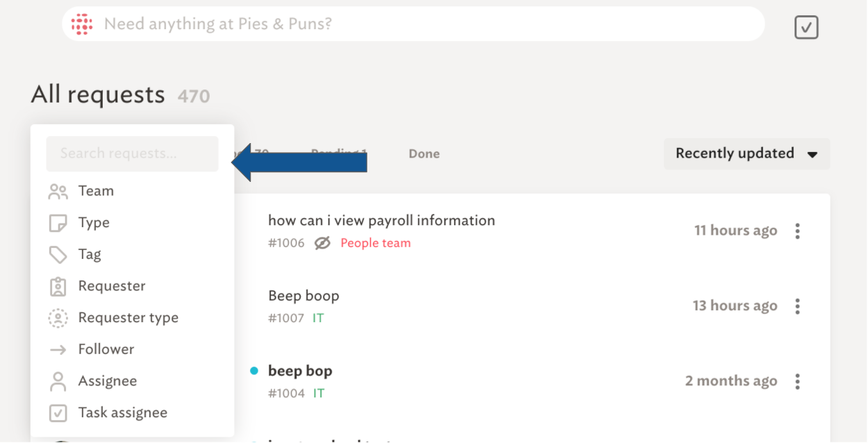Click the People team label link
This screenshot has height=443, width=868.
click(375, 243)
